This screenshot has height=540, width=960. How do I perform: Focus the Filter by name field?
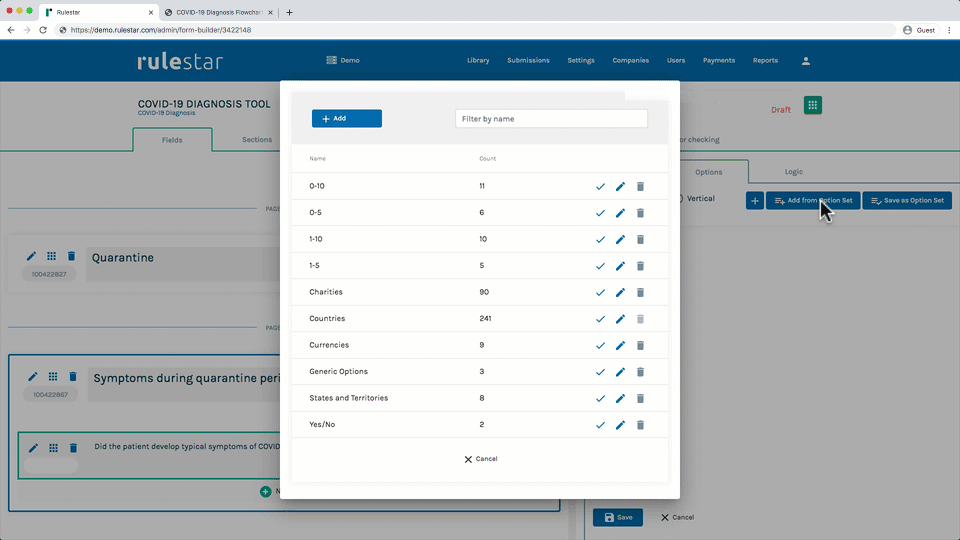pyautogui.click(x=551, y=119)
